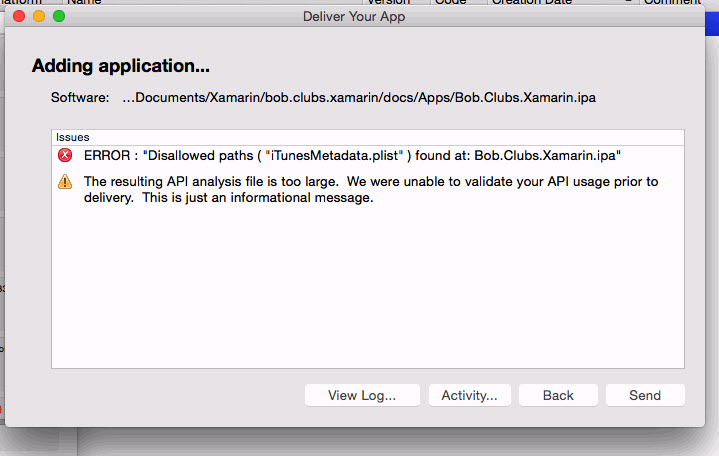The height and width of the screenshot is (456, 719).
Task: Click the yellow warning triangle icon
Action: coord(65,182)
